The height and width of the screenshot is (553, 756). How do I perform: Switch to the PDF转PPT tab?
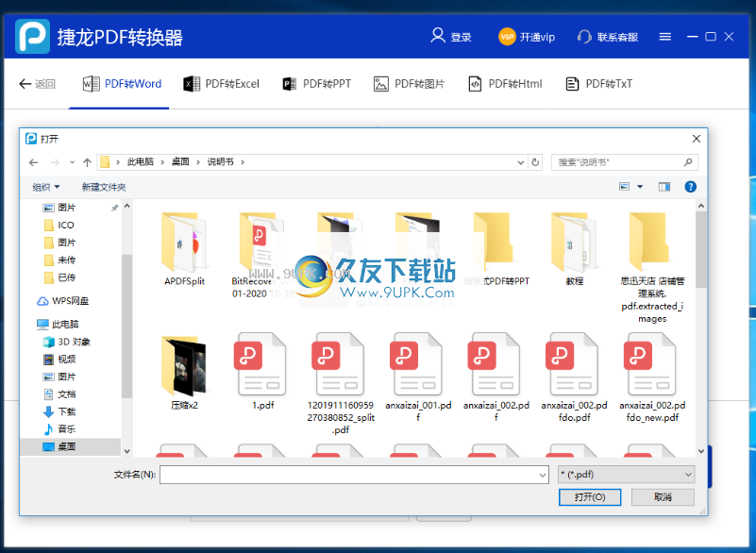pyautogui.click(x=316, y=84)
